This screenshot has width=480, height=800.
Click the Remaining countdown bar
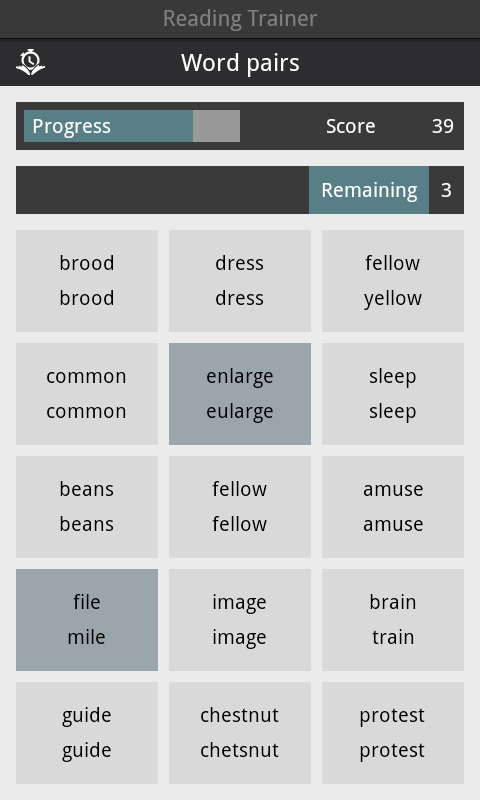click(240, 190)
